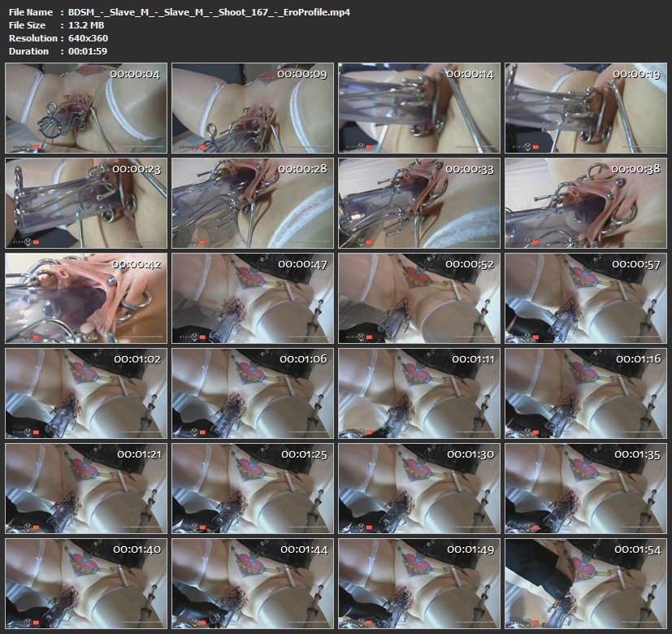This screenshot has width=672, height=634.
Task: Click the frame labeled 00:00:19
Action: [x=586, y=109]
